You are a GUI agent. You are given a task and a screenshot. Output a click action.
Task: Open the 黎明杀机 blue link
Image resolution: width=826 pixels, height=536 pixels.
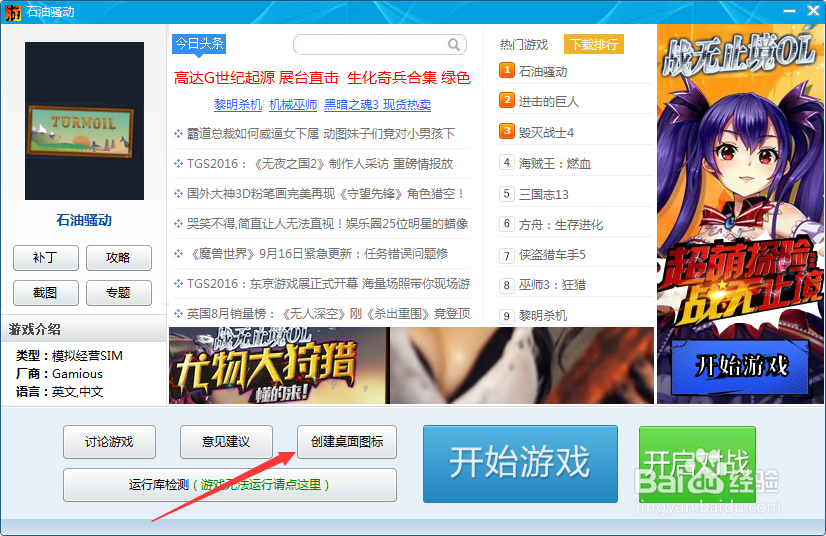[238, 105]
